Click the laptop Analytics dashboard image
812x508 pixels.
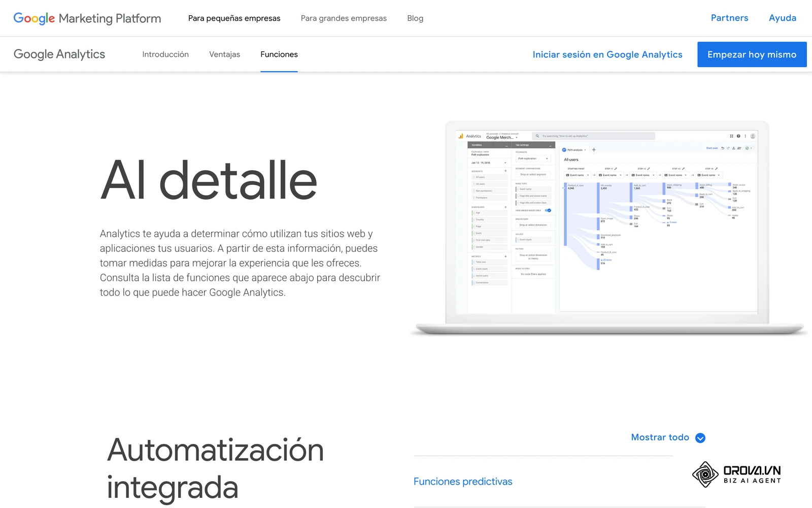point(608,228)
